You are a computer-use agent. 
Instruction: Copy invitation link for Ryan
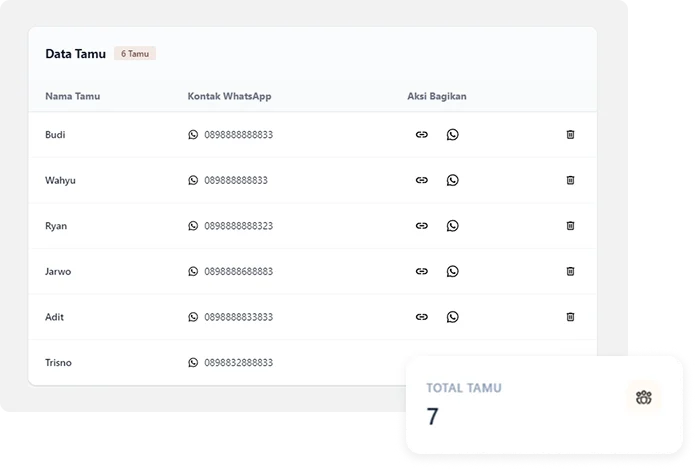[421, 226]
